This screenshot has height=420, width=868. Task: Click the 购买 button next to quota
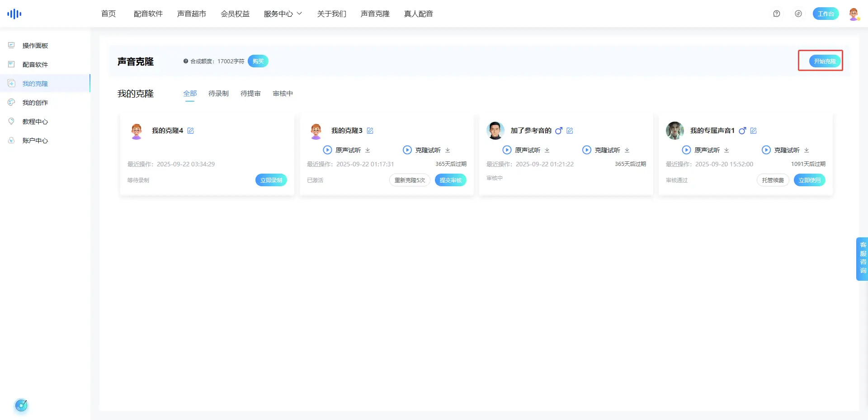tap(258, 61)
